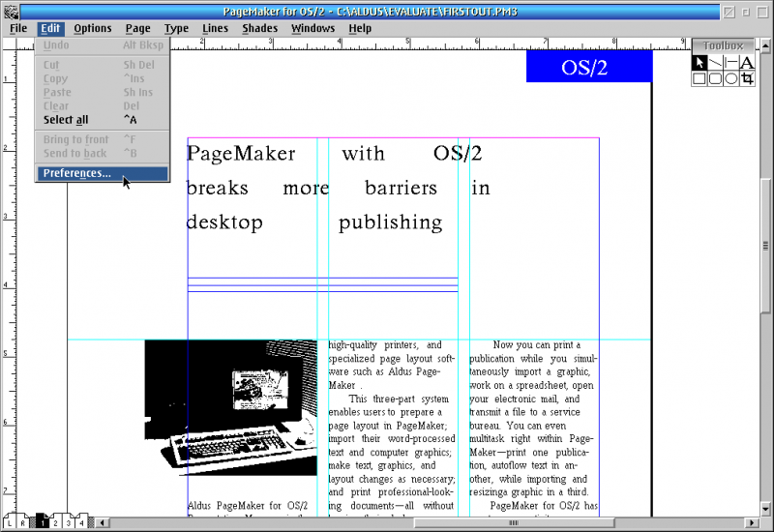Screen dimensions: 774x532
Task: Click the vertical scrollbar thumb
Action: [765, 246]
